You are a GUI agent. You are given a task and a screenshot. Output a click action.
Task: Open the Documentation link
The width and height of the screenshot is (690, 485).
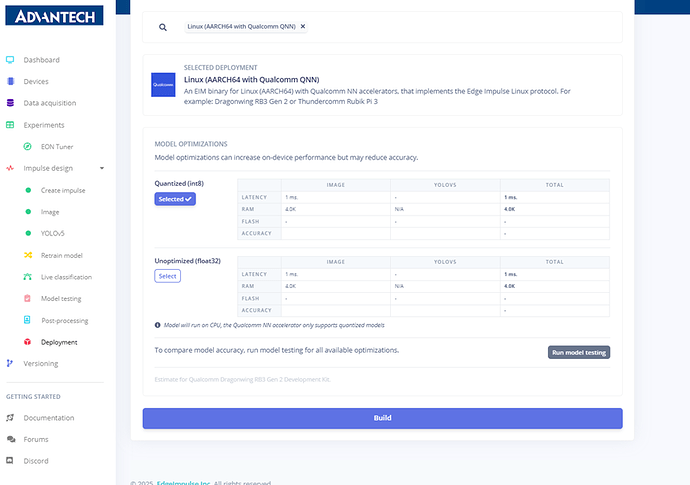[x=49, y=418]
